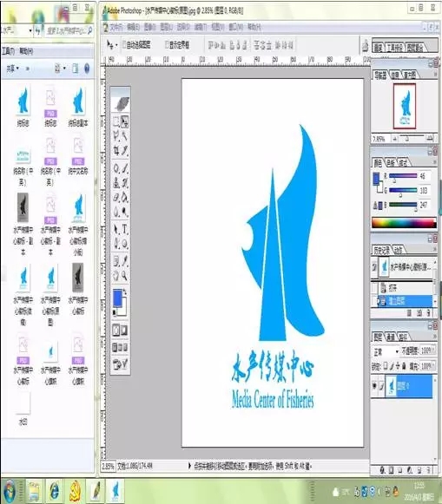Switch to Quick Mask mode
The width and height of the screenshot is (442, 504).
[124, 331]
